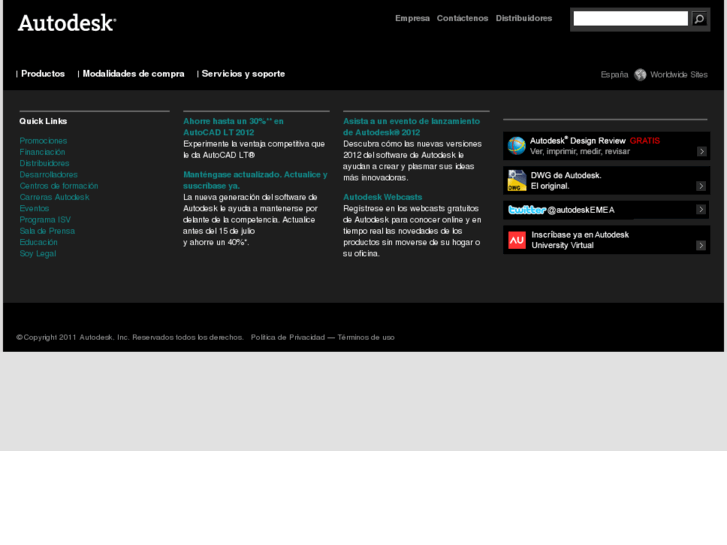The image size is (727, 545).
Task: Open Desarrolladores quick link
Action: coord(48,174)
